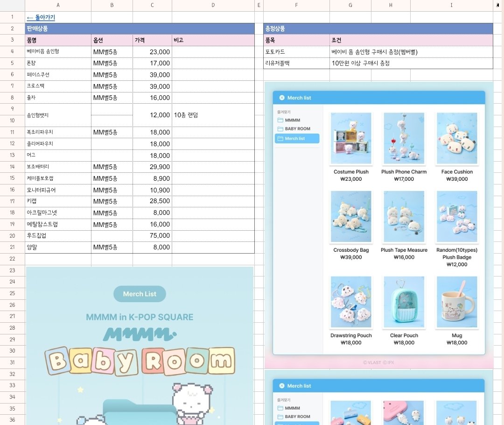The image size is (504, 425).
Task: Click the 조건 column title cell
Action: click(x=412, y=40)
